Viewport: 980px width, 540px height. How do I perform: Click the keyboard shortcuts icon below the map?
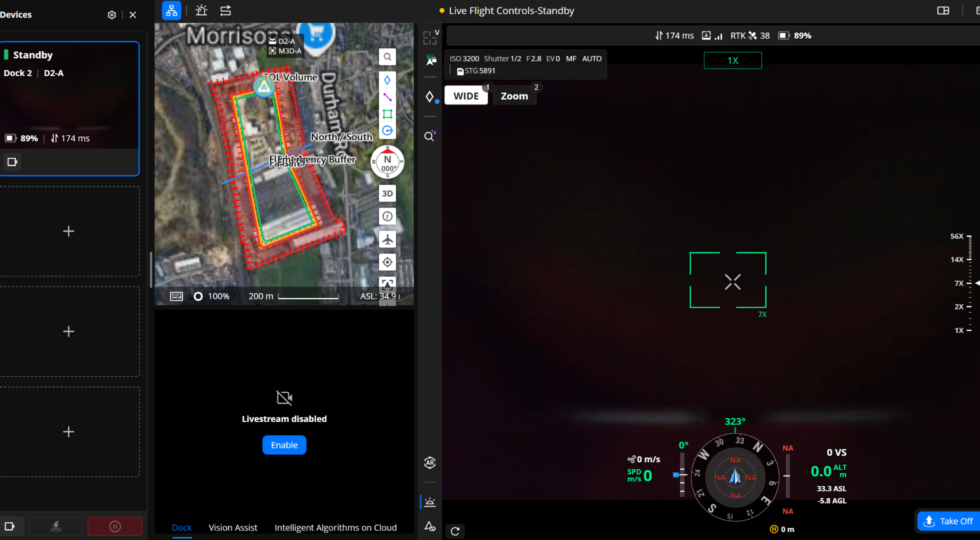tap(176, 296)
